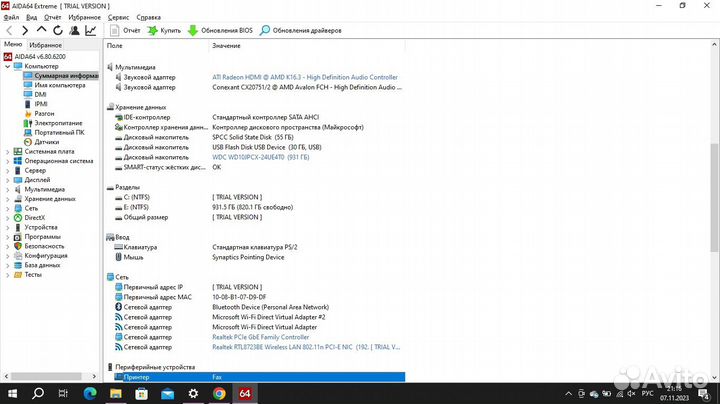Click the Forward navigation arrow
This screenshot has height=404, width=720.
click(25, 31)
